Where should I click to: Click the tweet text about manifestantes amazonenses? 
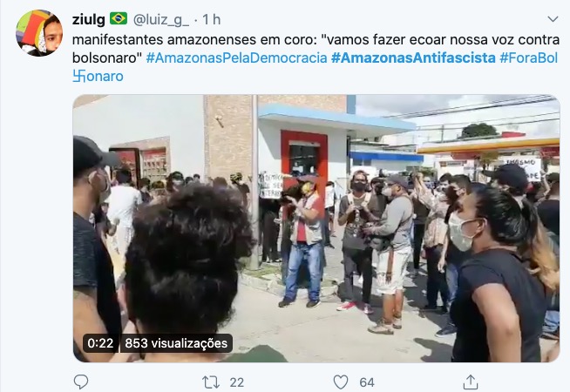316,49
